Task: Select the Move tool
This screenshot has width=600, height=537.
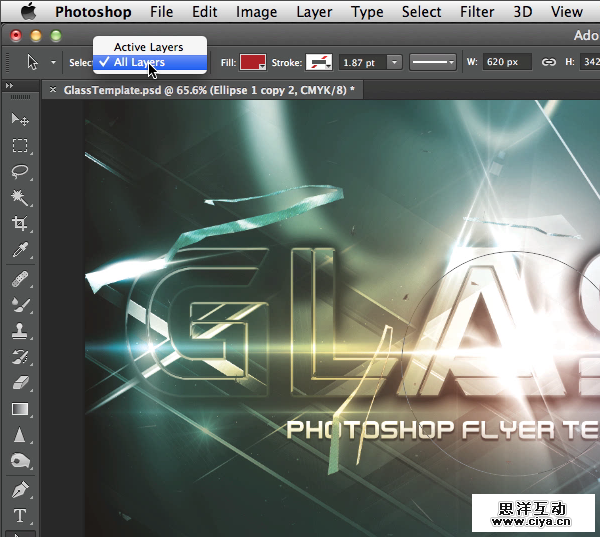Action: [x=20, y=119]
